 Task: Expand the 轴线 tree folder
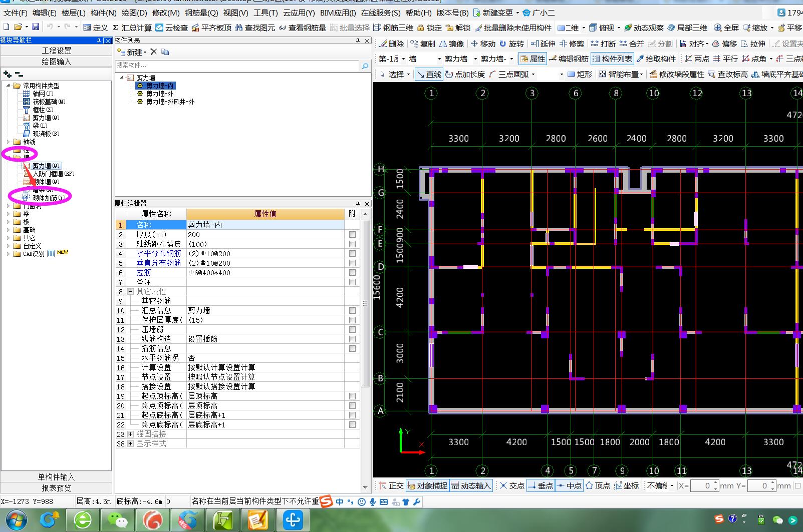tap(9, 142)
